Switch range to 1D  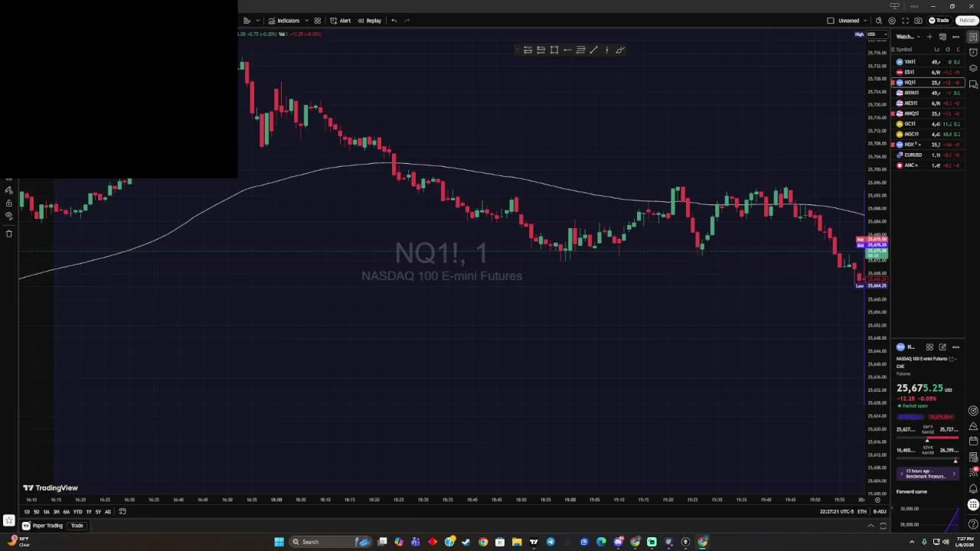tap(27, 512)
